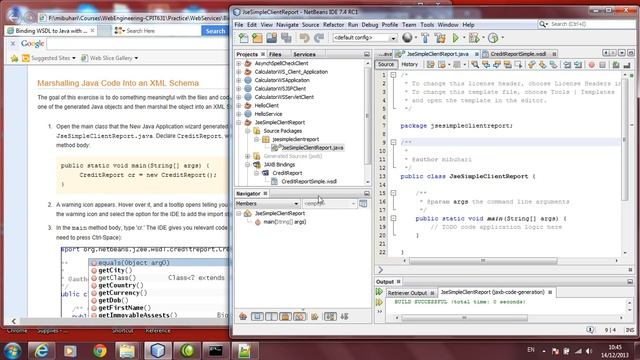Click Find Next Occurrence editor icon
Viewport: 640px width, 360px height.
pyautogui.click(x=497, y=64)
